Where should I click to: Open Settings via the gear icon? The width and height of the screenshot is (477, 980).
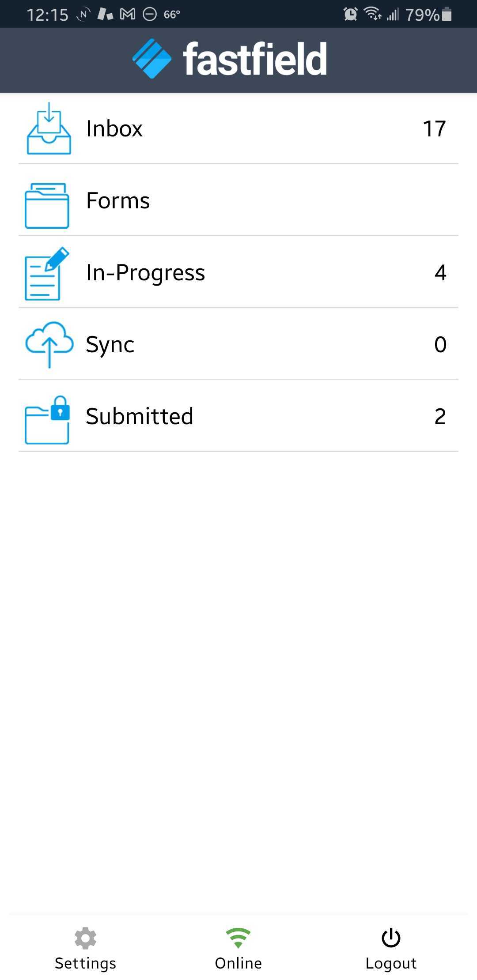pyautogui.click(x=85, y=938)
